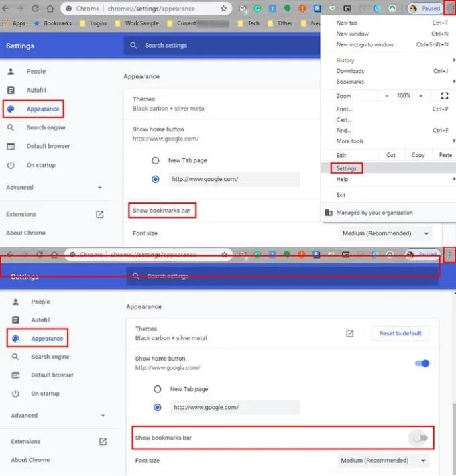Click the Extensions external-link icon in the lower sidebar
This screenshot has width=456, height=476.
(x=103, y=442)
